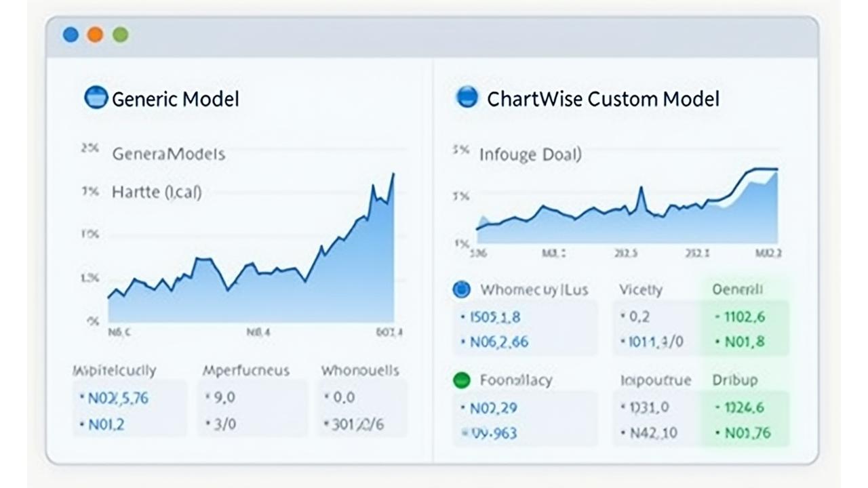
Task: Select the Oenerali green column header
Action: [738, 289]
